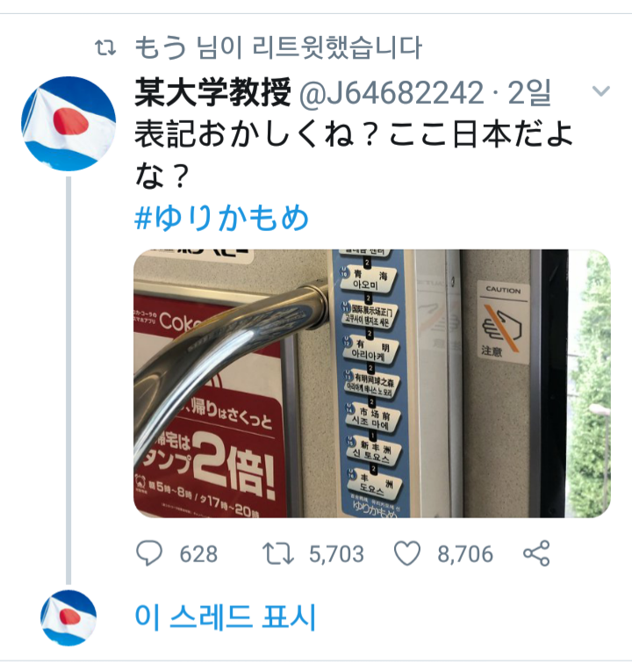Retweet using the arrows icon beside 5,703

278,553
